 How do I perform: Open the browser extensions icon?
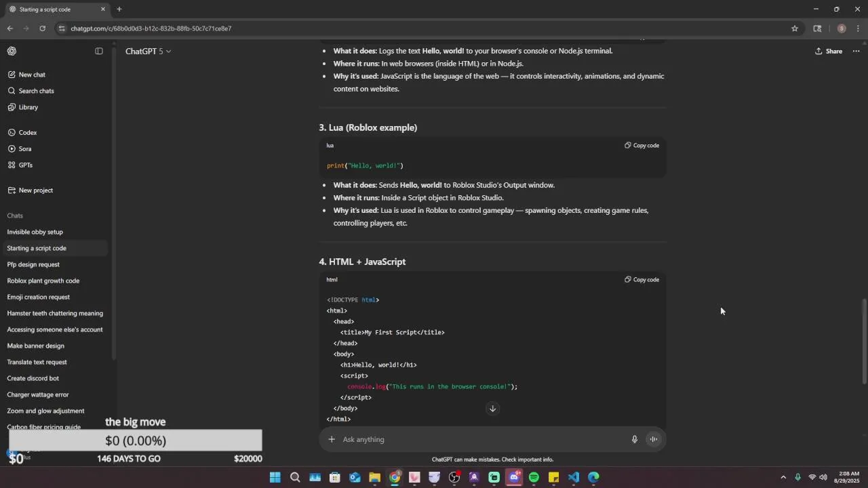point(817,28)
